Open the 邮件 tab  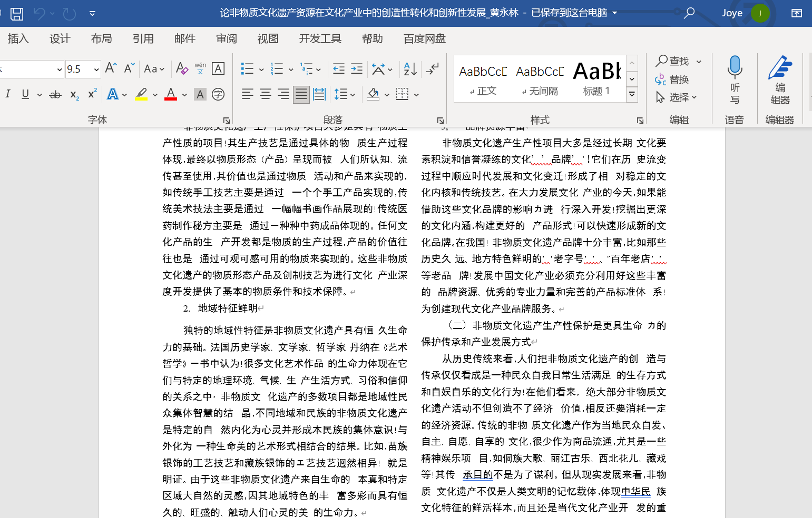[184, 38]
